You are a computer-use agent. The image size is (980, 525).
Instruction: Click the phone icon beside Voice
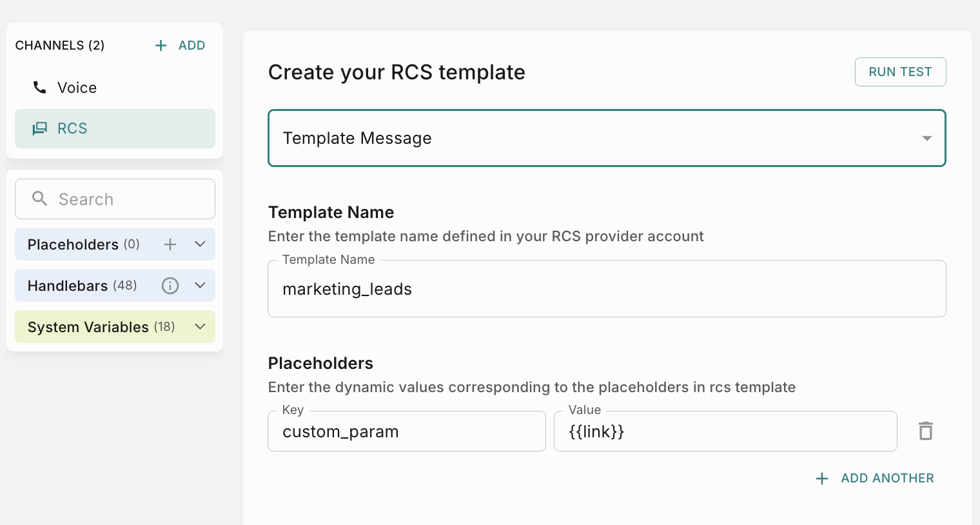[x=39, y=88]
